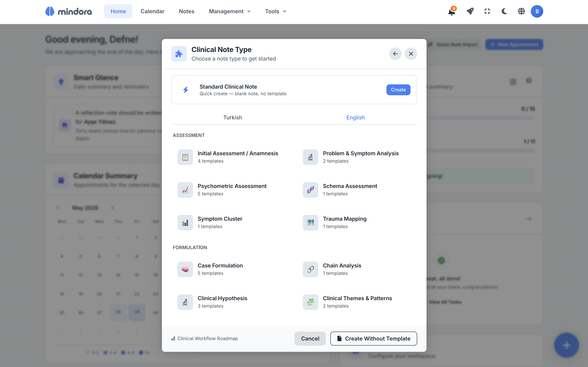
Task: Click the New Appointment button behind dialog
Action: [514, 44]
